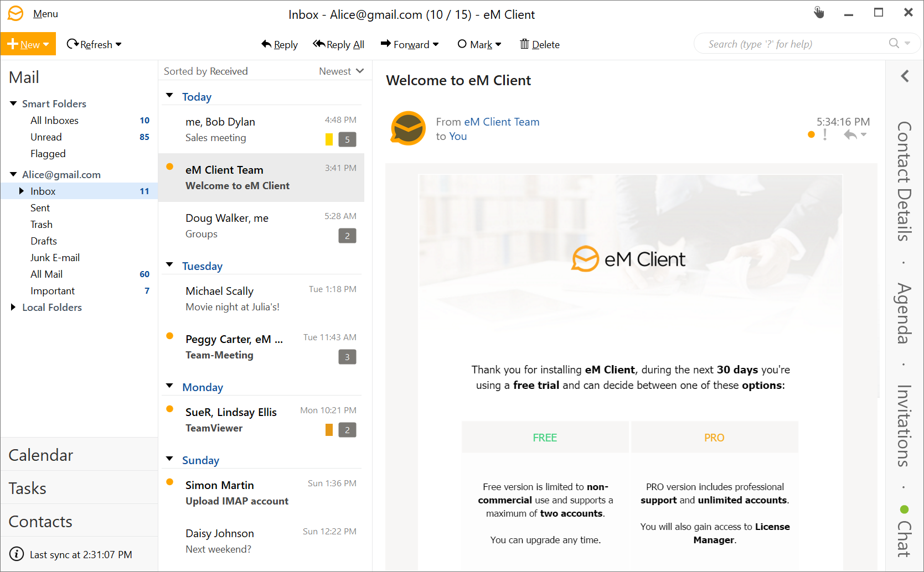
Task: Switch to the Calendar section
Action: pyautogui.click(x=79, y=455)
